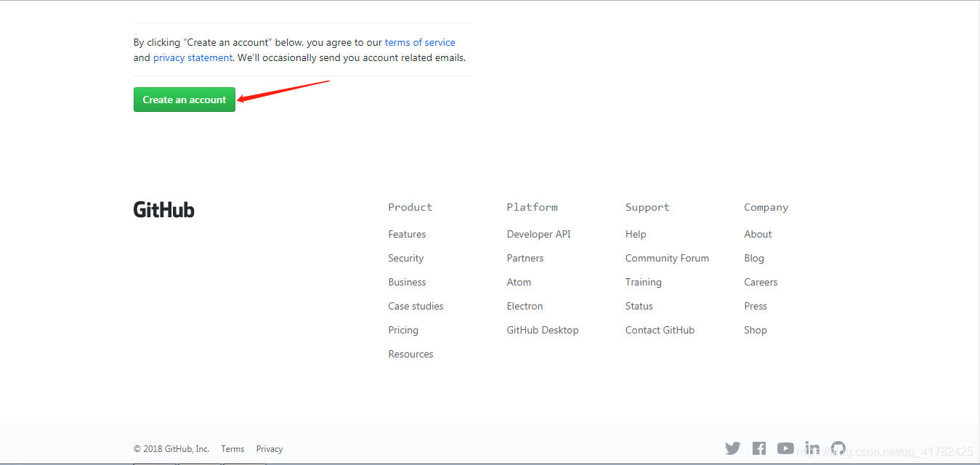This screenshot has width=980, height=465.
Task: Open the Help link under Support
Action: click(636, 234)
